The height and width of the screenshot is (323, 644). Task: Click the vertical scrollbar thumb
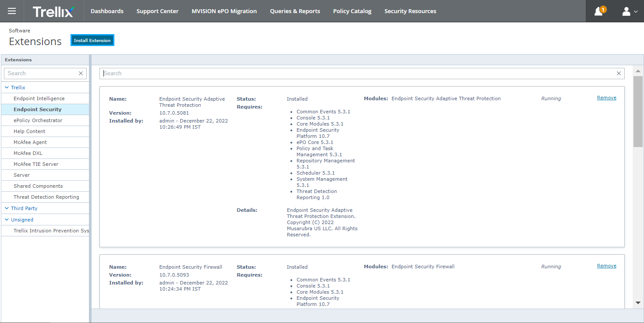(638, 112)
